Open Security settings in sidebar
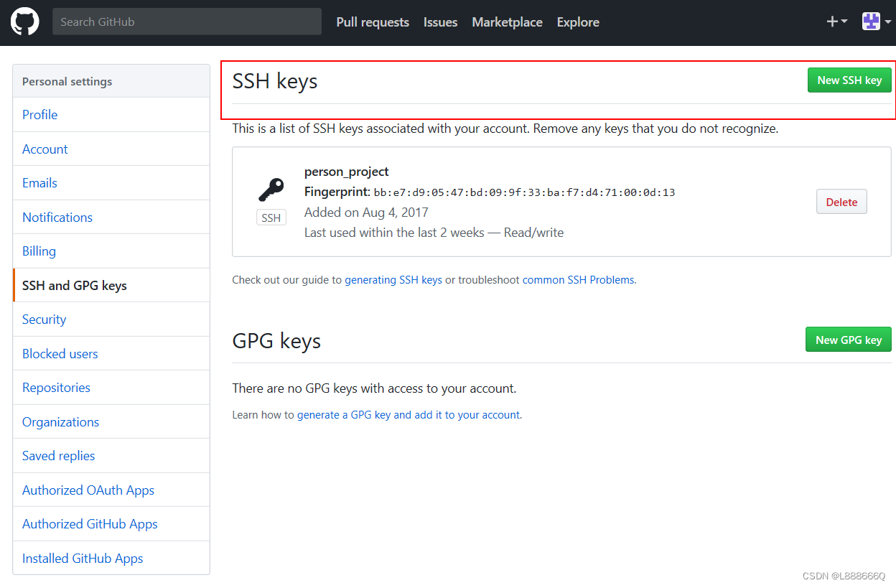This screenshot has width=896, height=588. (111, 319)
